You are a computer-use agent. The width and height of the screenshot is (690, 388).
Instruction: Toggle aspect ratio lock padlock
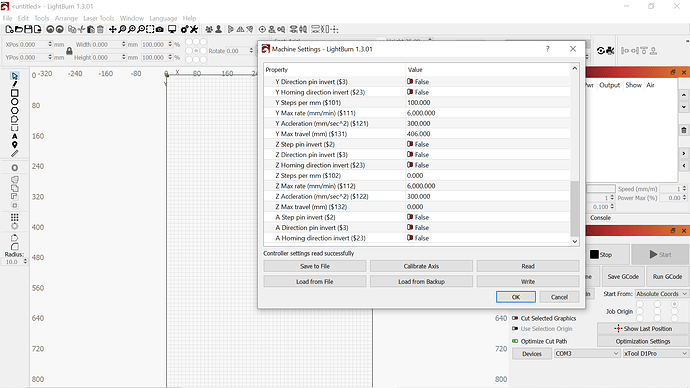69,51
